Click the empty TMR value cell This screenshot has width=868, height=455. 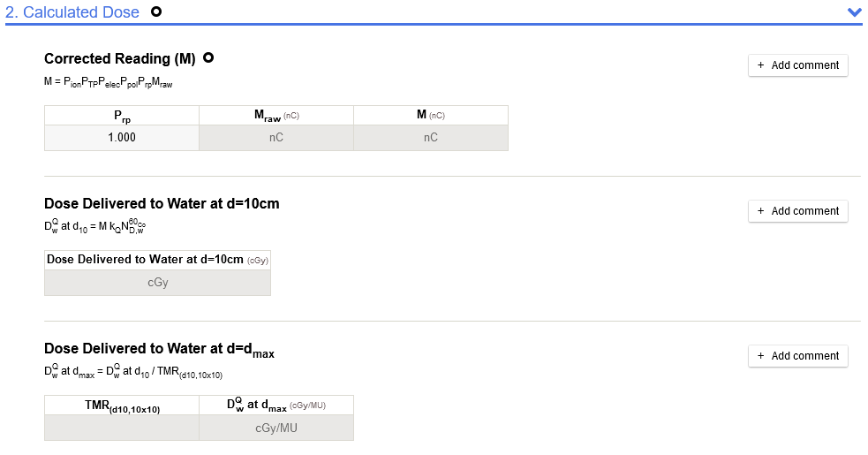[122, 428]
